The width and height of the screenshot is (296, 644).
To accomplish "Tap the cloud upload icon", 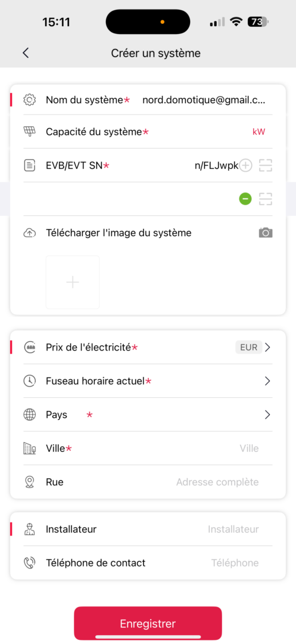I will pyautogui.click(x=30, y=233).
